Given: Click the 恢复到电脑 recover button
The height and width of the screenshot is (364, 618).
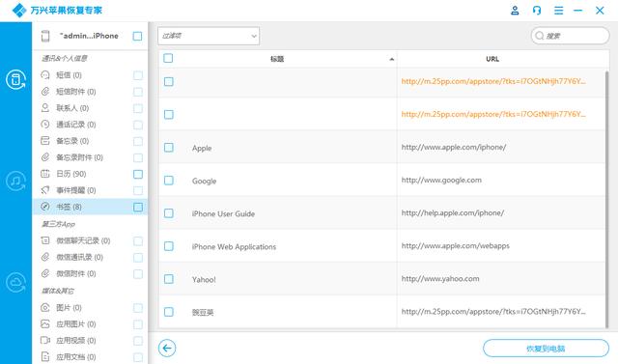Looking at the screenshot, I should 546,349.
